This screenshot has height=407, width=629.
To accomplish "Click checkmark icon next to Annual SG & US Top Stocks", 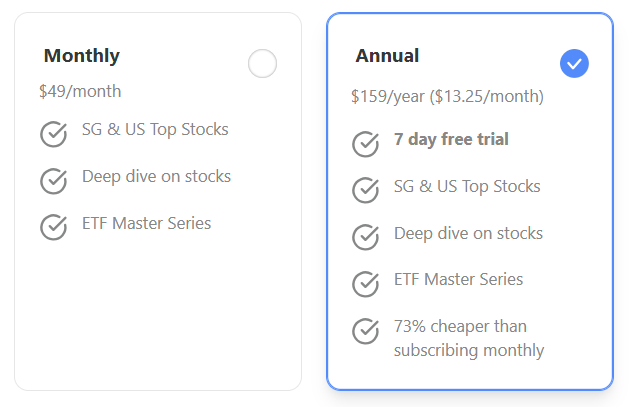I will click(365, 190).
